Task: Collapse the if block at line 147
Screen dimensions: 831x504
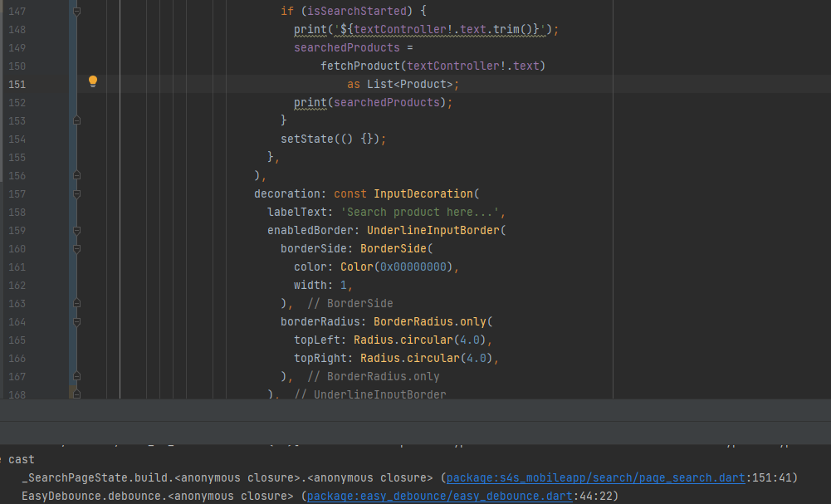Action: tap(77, 11)
